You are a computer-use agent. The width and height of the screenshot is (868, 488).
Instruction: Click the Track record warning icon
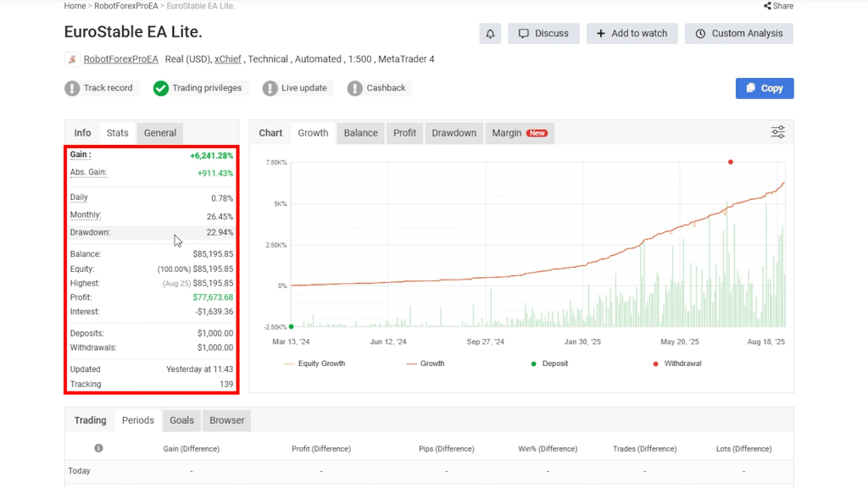point(72,88)
